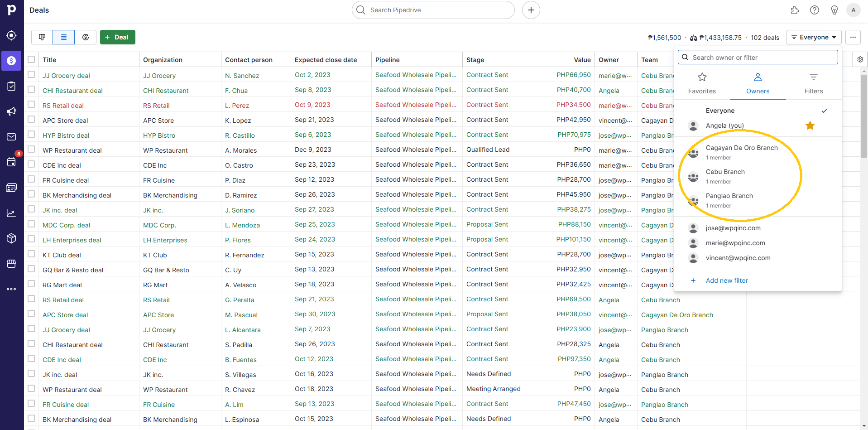
Task: Open JJ Grocery deal title link
Action: pos(66,76)
